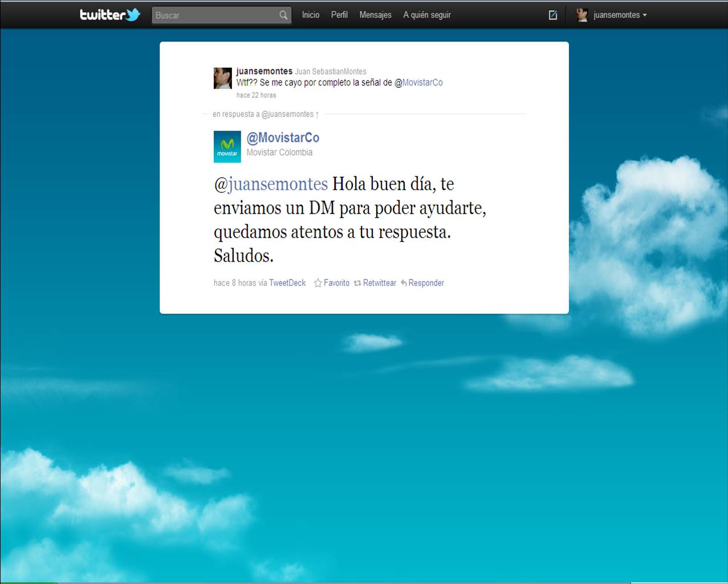Click the Retwittear arrows icon
This screenshot has width=728, height=584.
pos(357,283)
